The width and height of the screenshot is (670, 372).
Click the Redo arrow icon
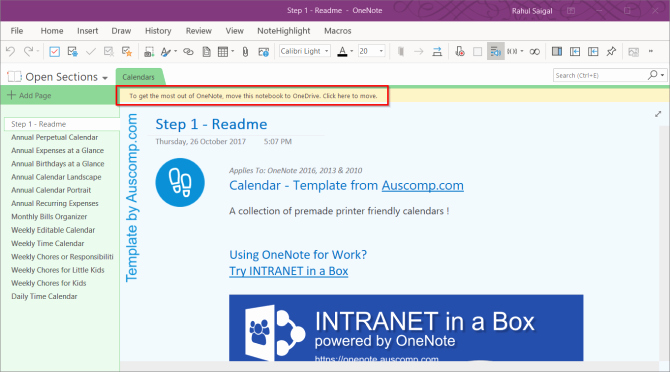click(x=28, y=52)
